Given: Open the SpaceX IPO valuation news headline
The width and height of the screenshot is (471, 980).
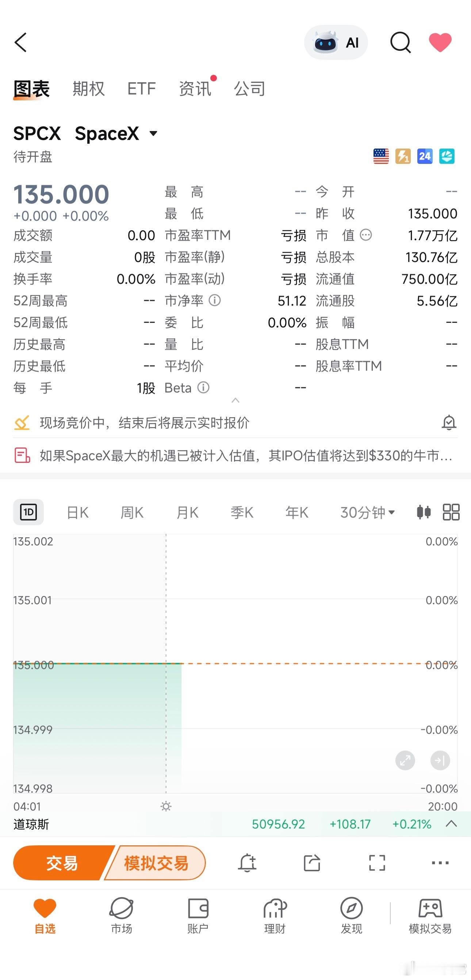Looking at the screenshot, I should (x=246, y=456).
